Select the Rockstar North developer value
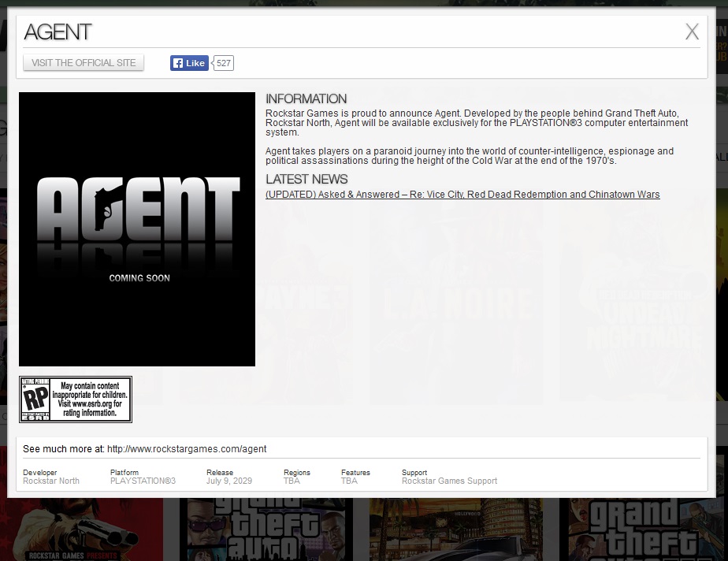This screenshot has height=561, width=728. [51, 481]
